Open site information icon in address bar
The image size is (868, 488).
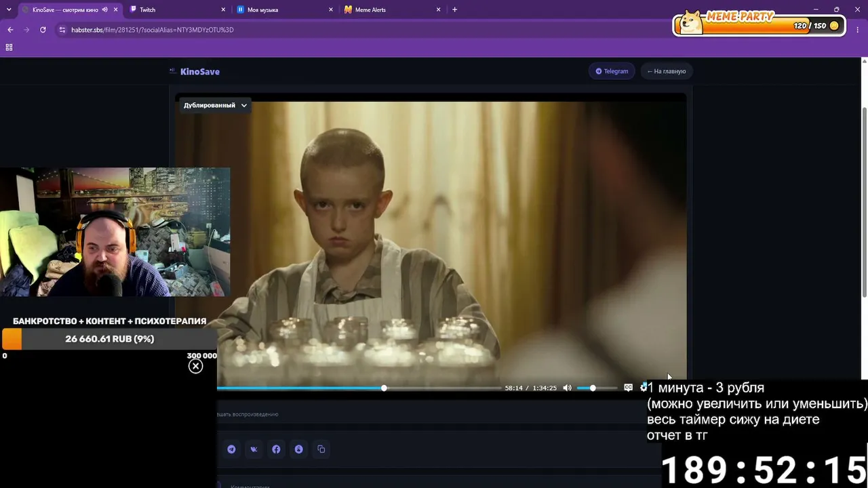click(62, 30)
